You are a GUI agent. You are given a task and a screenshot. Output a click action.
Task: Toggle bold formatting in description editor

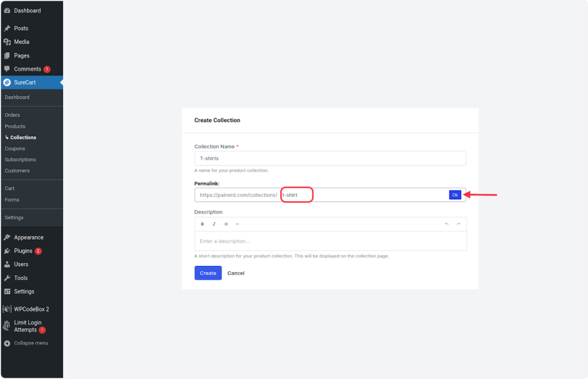click(202, 224)
